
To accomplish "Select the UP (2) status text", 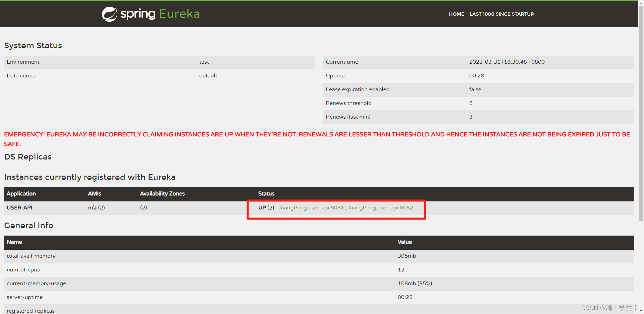I will [x=266, y=208].
